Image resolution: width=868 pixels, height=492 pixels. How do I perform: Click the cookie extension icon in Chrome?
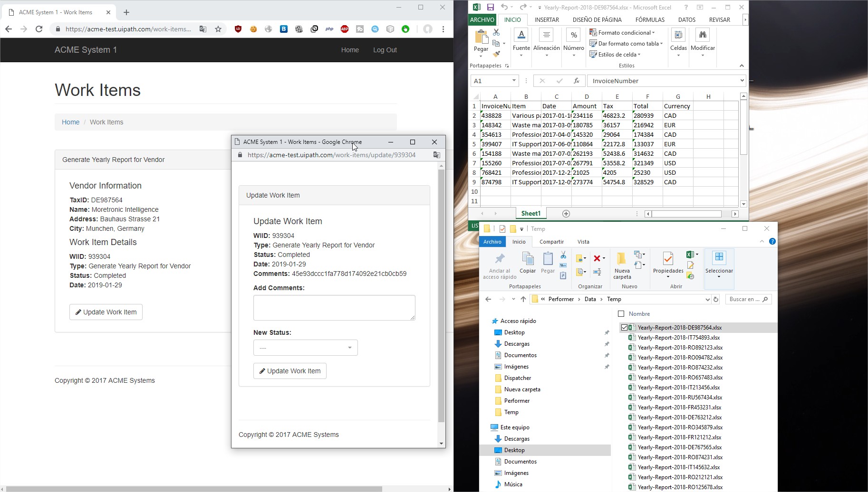coord(253,29)
